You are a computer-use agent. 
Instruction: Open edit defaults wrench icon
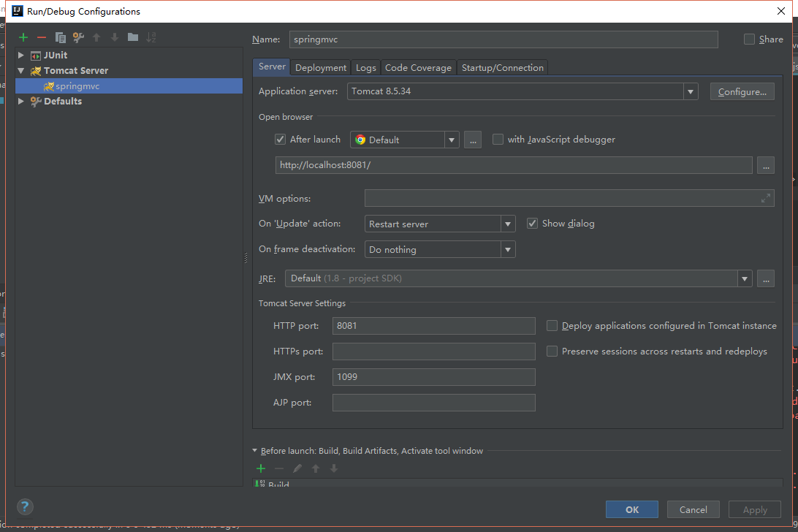[x=78, y=37]
